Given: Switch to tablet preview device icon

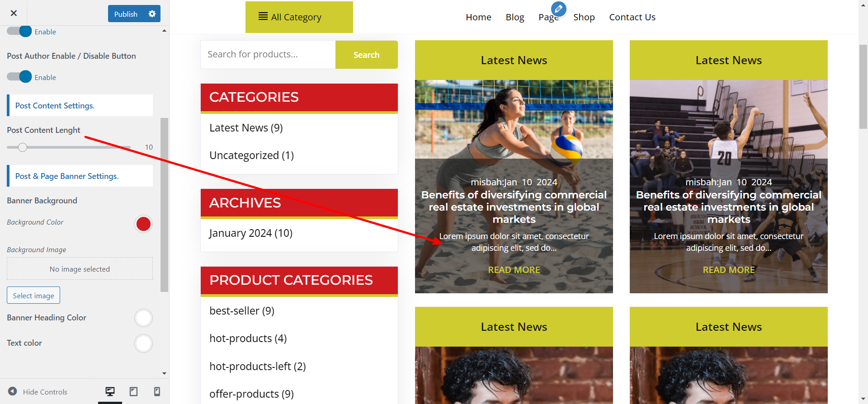Looking at the screenshot, I should pyautogui.click(x=133, y=391).
